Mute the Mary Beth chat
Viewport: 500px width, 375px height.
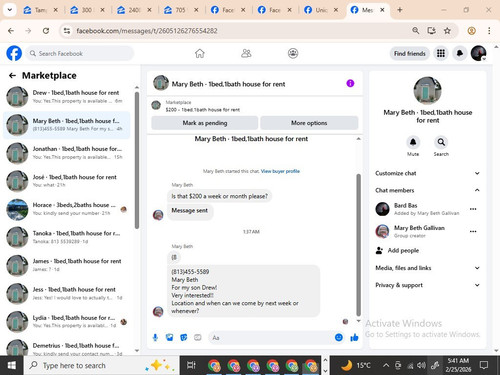tap(413, 143)
